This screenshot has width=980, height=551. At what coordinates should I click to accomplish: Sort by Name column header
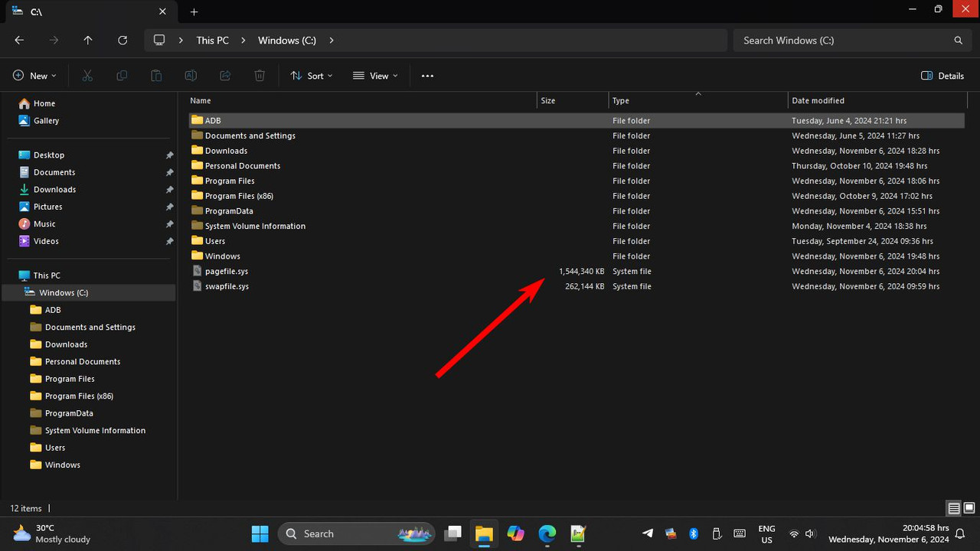201,100
